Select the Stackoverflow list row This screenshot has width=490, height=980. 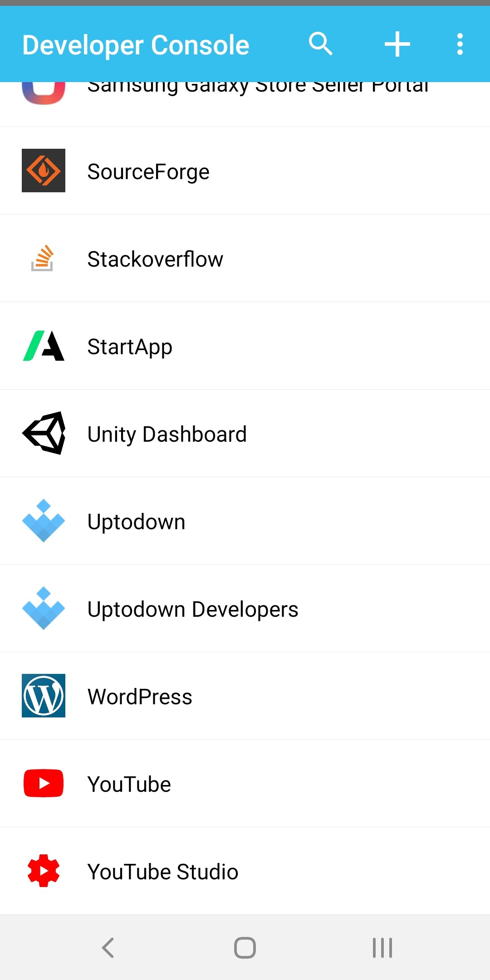245,258
